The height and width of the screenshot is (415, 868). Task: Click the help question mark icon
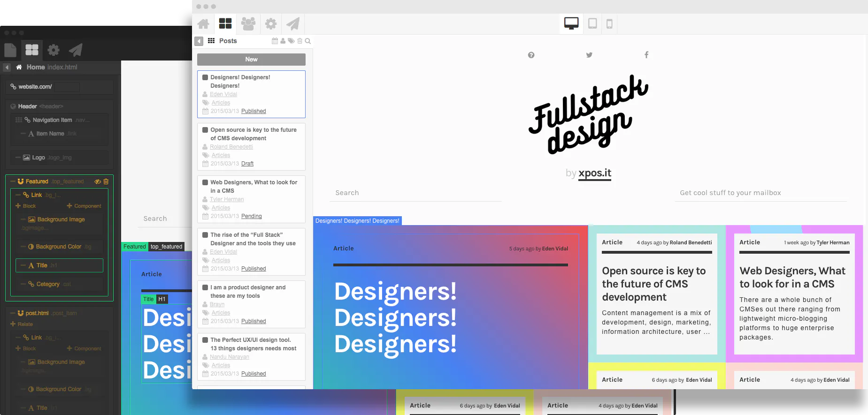coord(531,55)
